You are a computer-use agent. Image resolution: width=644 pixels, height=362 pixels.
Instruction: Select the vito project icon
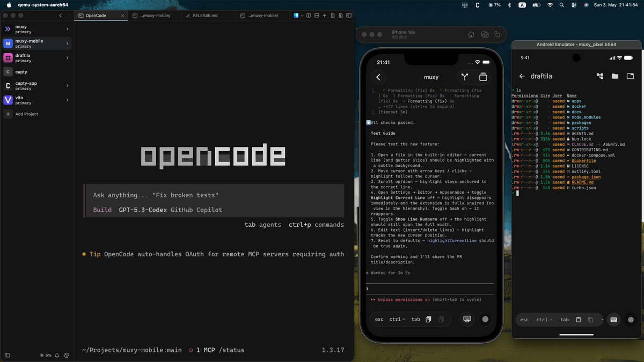[8, 100]
